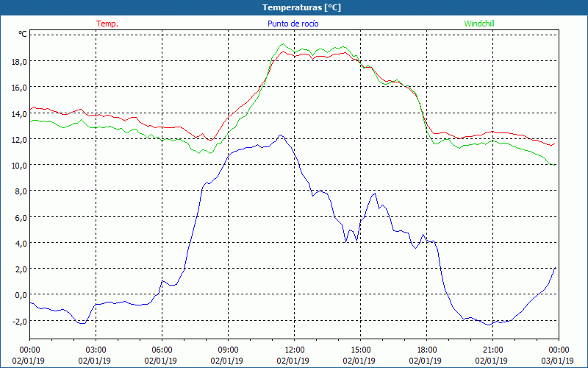The width and height of the screenshot is (588, 368).
Task: Click the 09:00 time axis label
Action: [x=228, y=350]
